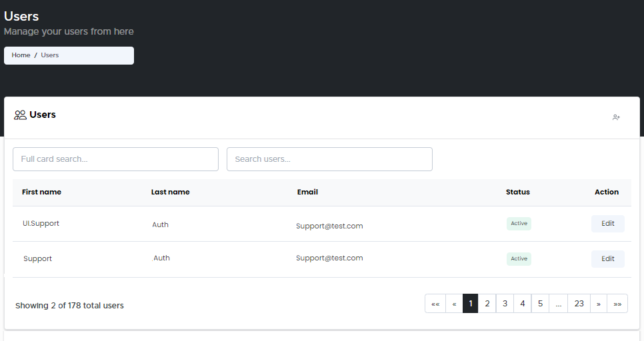This screenshot has width=644, height=341.
Task: Go to previous page using left arrow
Action: coord(454,304)
